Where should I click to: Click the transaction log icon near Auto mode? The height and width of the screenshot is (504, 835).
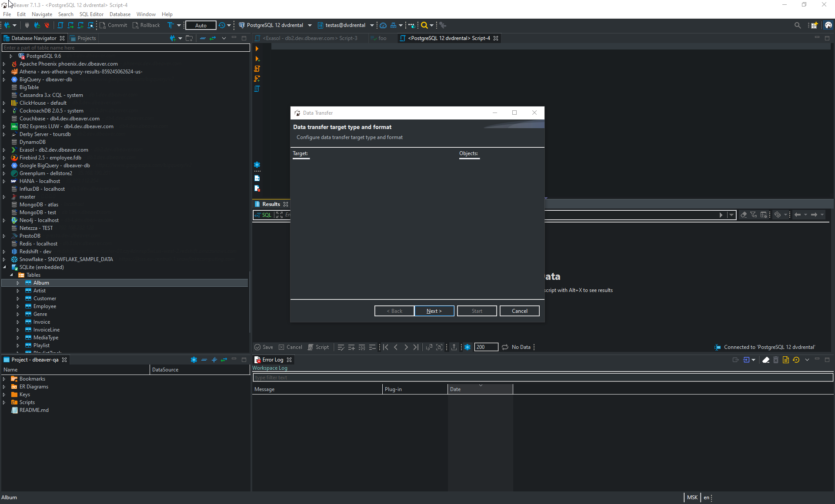222,25
